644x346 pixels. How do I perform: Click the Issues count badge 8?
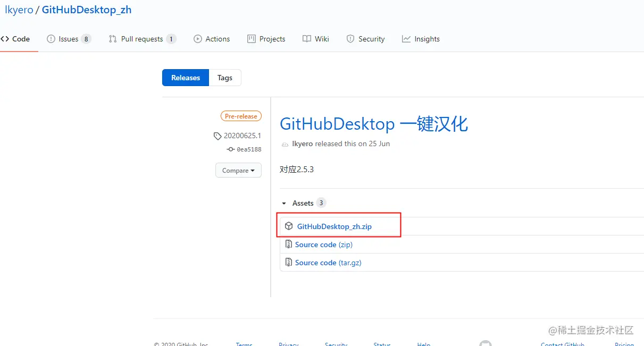click(86, 39)
